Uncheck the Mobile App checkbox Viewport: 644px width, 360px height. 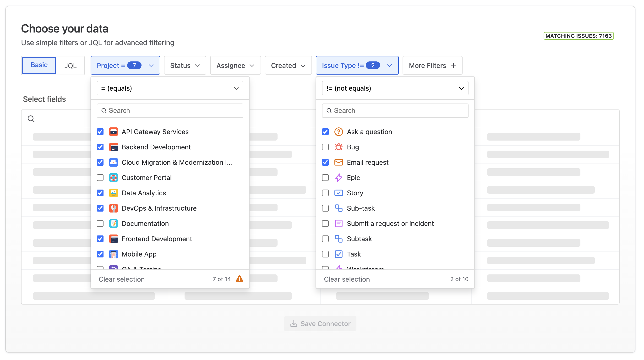[x=100, y=254]
